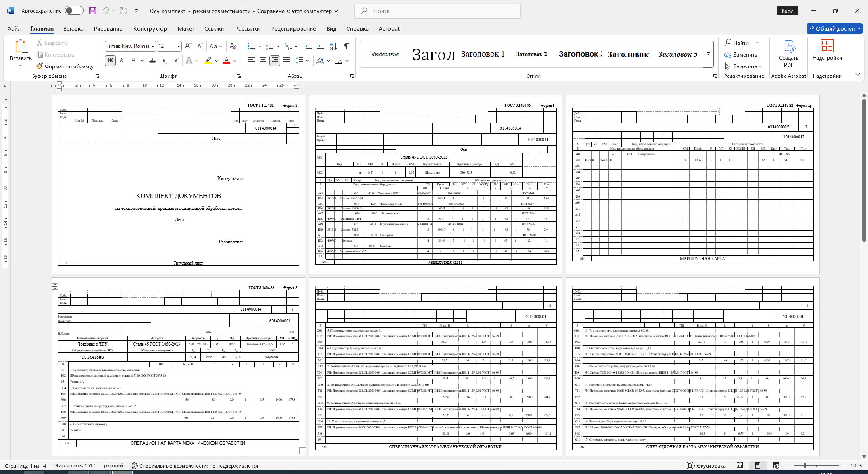
Task: Click Заменить in editing group
Action: point(741,55)
